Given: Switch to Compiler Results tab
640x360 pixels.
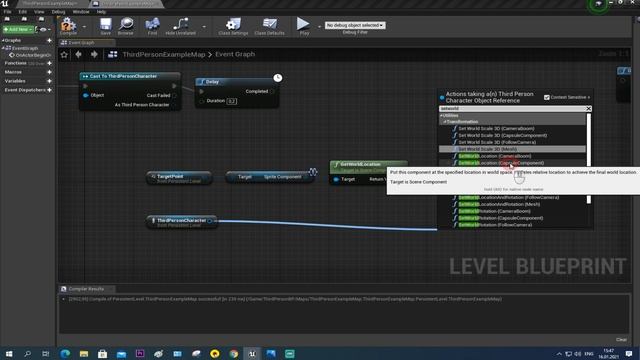Looking at the screenshot, I should pos(86,289).
